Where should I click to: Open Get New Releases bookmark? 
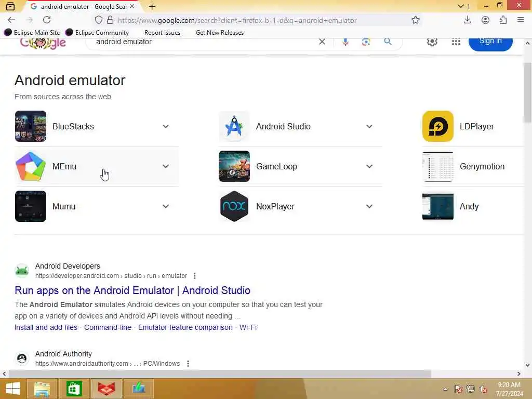(220, 33)
